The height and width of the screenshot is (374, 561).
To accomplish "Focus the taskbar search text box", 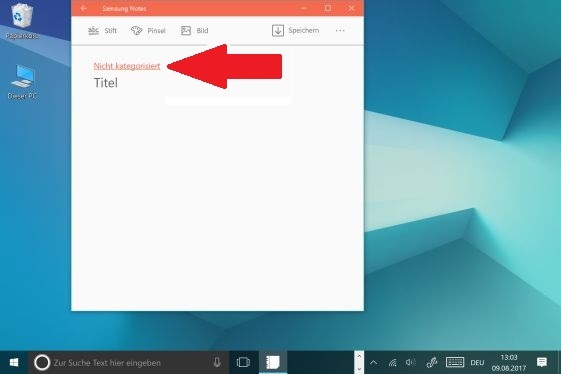I will tap(129, 363).
